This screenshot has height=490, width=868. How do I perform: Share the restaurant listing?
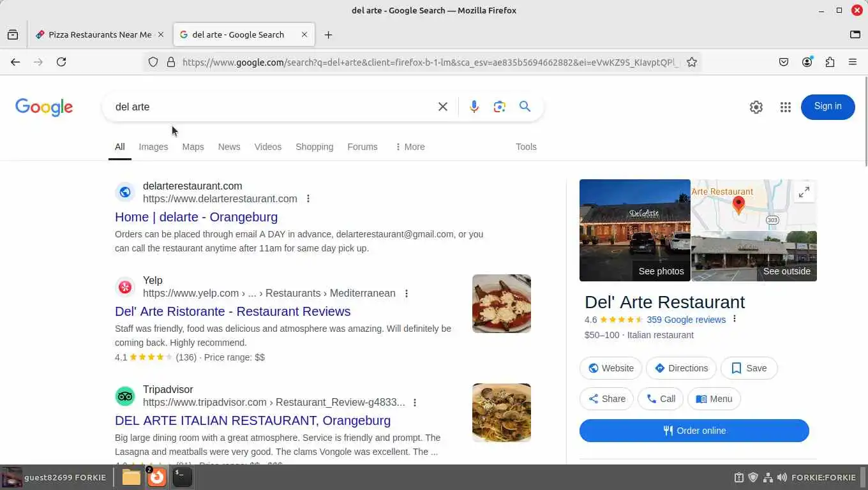[606, 399]
